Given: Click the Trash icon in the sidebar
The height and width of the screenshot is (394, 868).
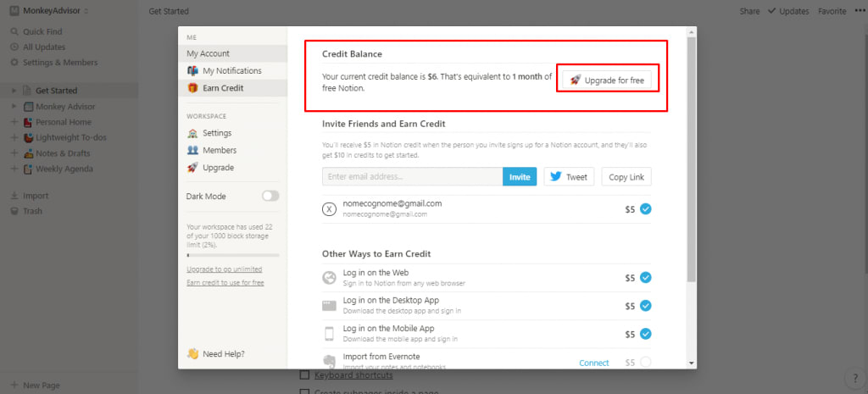Looking at the screenshot, I should (x=15, y=211).
